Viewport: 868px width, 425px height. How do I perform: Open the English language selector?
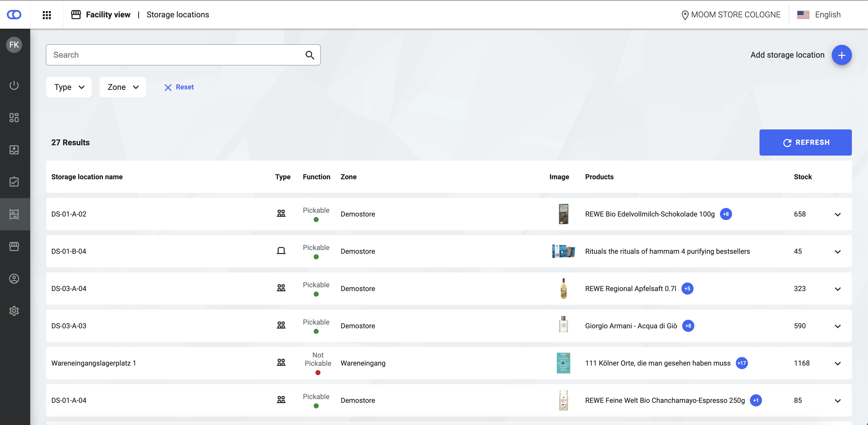(819, 15)
